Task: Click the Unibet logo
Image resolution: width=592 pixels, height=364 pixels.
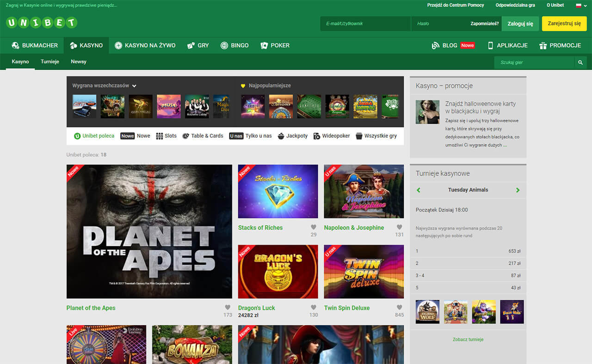Action: (x=42, y=23)
